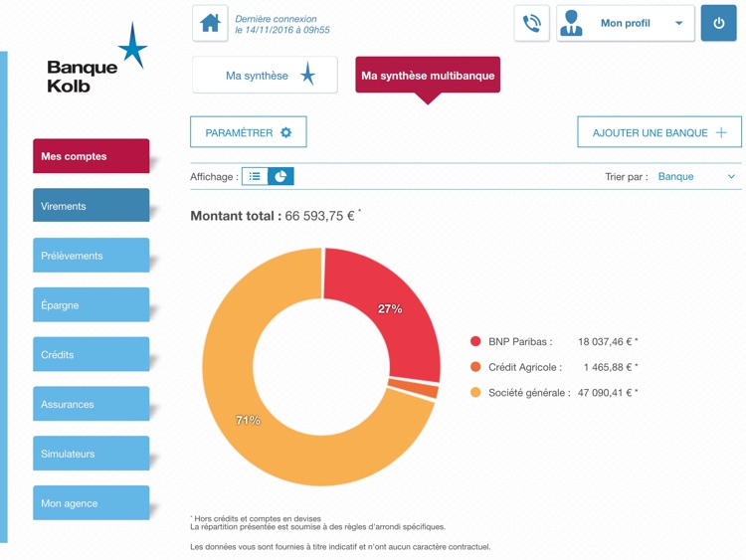Screen dimensions: 746x560
Task: Click the Dernière connexion date text
Action: pyautogui.click(x=282, y=24)
